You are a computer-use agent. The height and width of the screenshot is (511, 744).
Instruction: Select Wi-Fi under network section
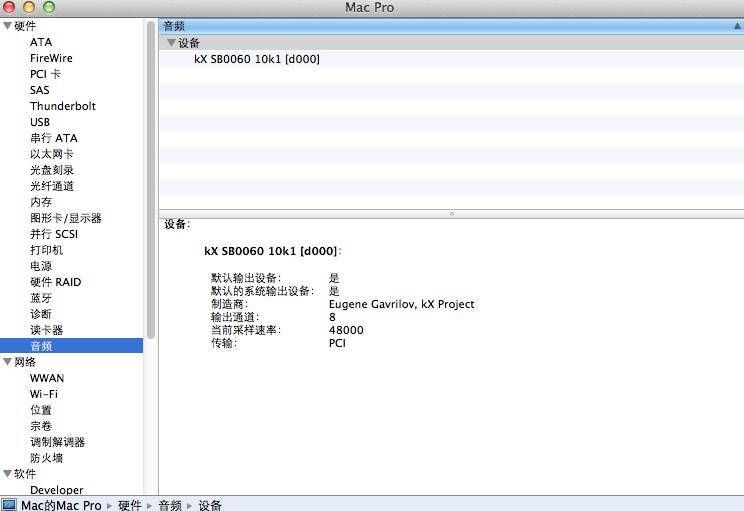point(45,394)
